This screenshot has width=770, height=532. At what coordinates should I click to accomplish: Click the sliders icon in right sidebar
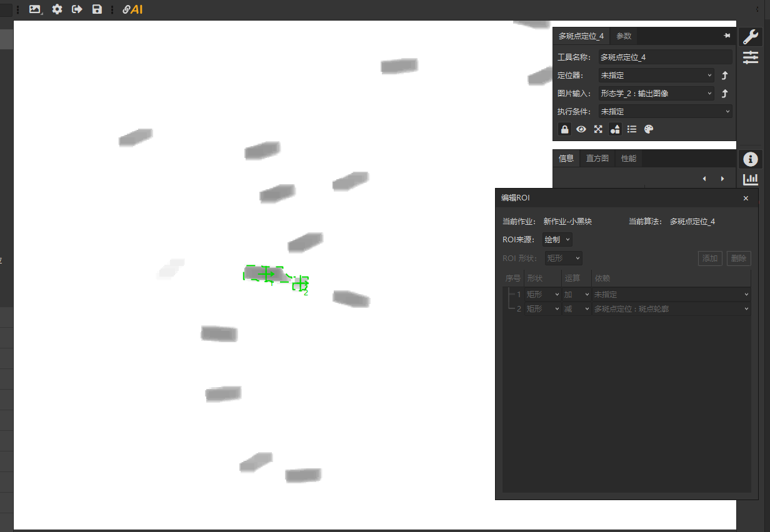click(751, 58)
